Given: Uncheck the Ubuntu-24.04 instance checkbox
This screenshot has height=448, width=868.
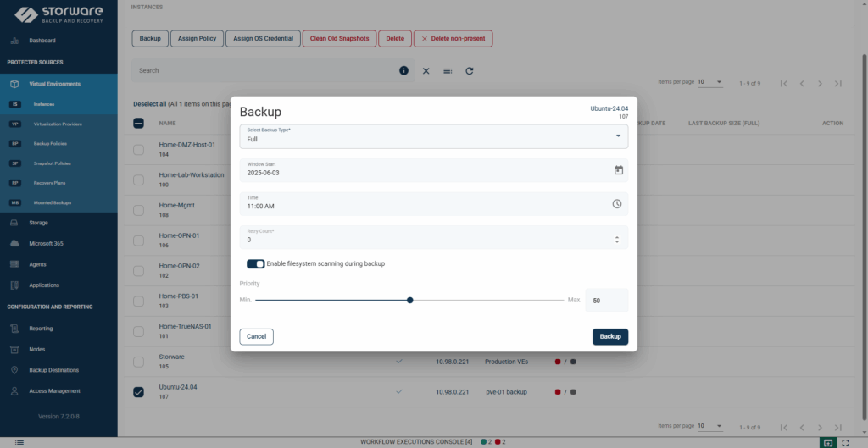Looking at the screenshot, I should click(139, 392).
